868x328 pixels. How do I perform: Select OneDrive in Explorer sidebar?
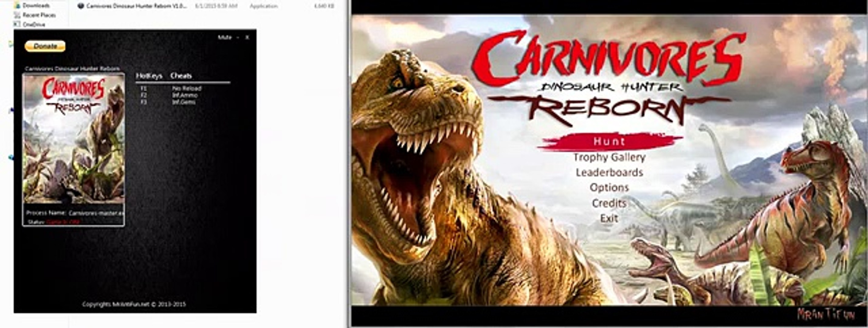coord(34,24)
